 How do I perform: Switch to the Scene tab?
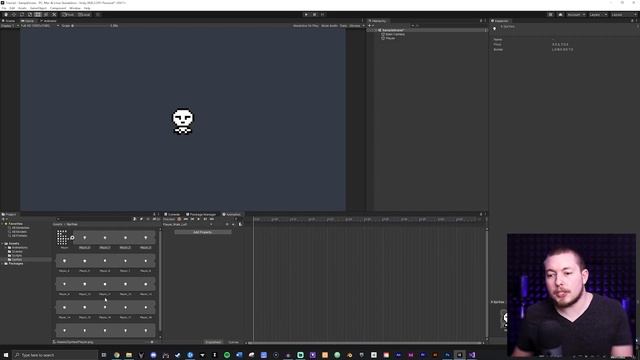tap(9, 21)
